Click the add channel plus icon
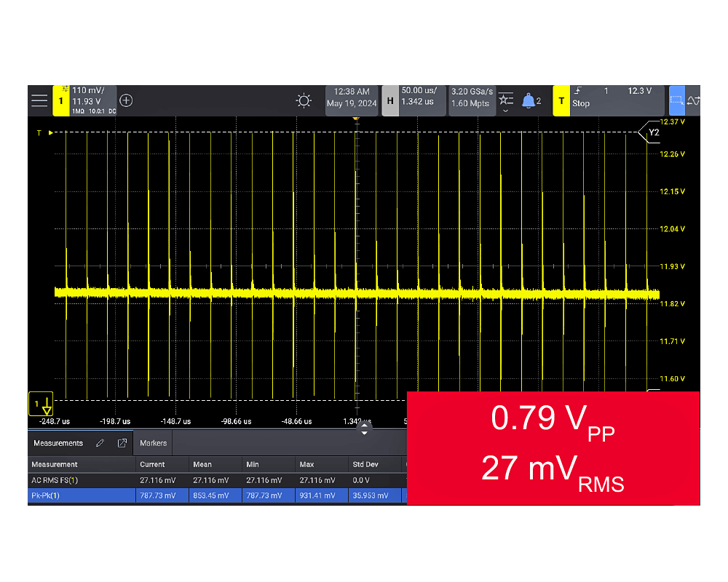This screenshot has height=582, width=728. pyautogui.click(x=126, y=100)
